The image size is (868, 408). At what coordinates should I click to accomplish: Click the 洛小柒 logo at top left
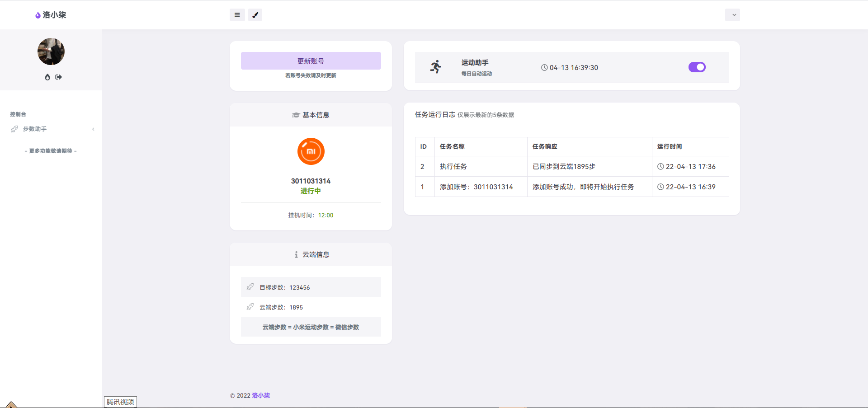pos(51,15)
